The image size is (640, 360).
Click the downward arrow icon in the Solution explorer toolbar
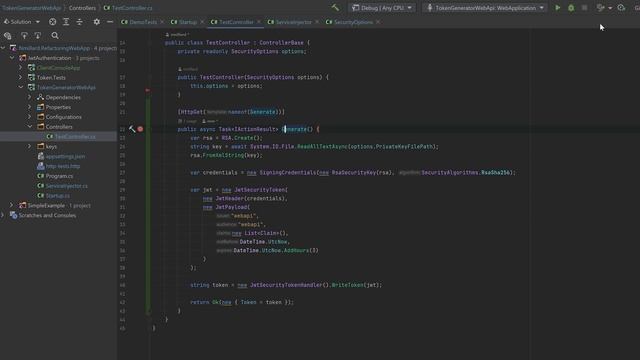click(x=38, y=36)
